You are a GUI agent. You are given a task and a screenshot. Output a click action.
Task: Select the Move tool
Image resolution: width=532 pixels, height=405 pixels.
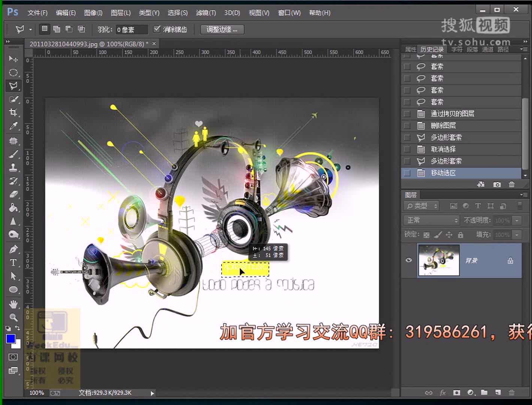click(13, 59)
